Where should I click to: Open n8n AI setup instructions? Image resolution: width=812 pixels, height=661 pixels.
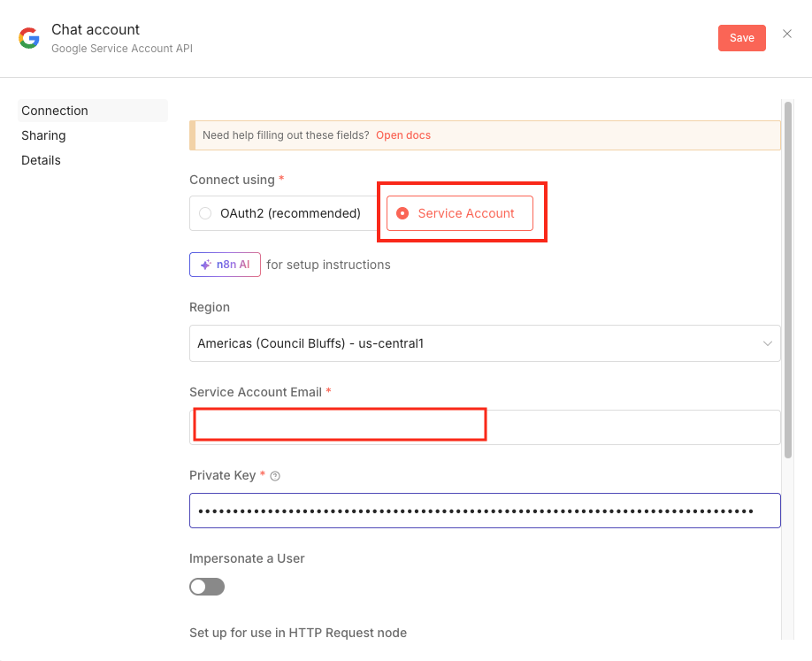click(225, 265)
